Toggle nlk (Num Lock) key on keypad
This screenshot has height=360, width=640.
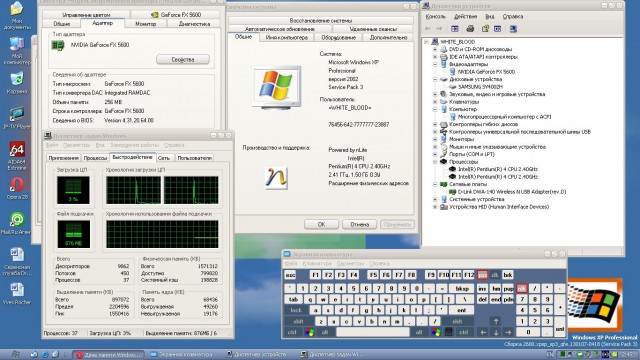tap(522, 288)
